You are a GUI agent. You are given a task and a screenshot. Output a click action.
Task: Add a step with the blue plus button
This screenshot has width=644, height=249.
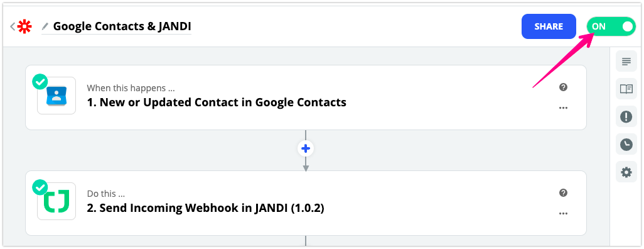pos(306,148)
